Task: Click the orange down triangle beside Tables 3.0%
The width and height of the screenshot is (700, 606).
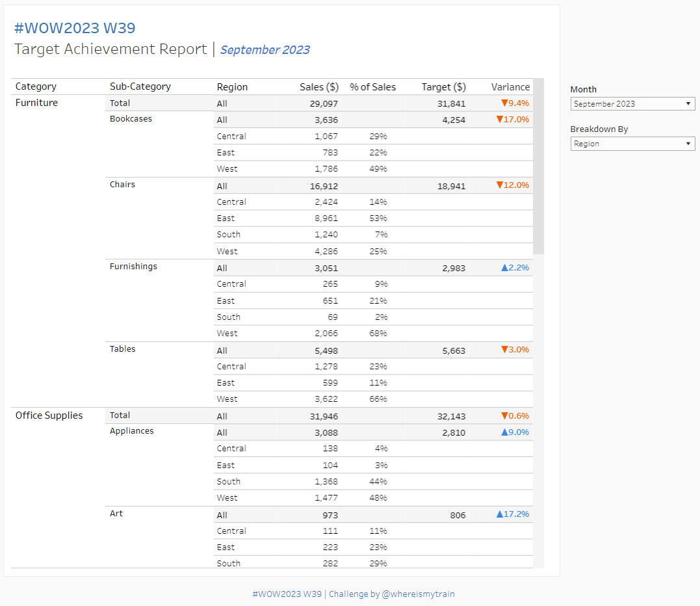Action: (x=504, y=350)
